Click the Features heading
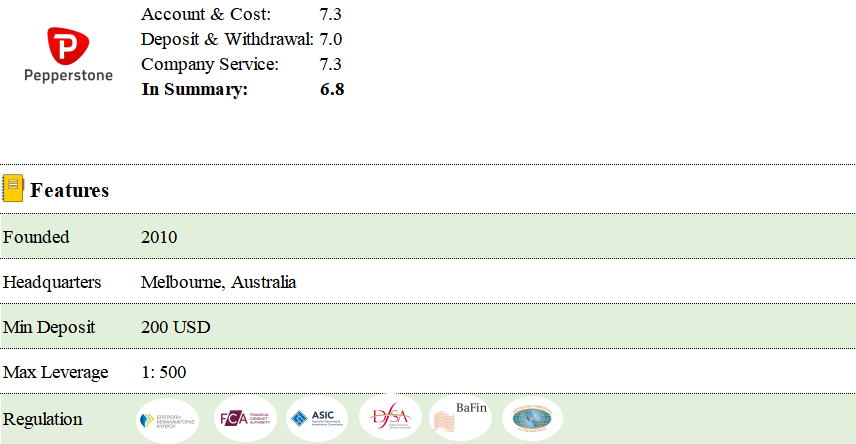The height and width of the screenshot is (444, 856). pyautogui.click(x=70, y=190)
